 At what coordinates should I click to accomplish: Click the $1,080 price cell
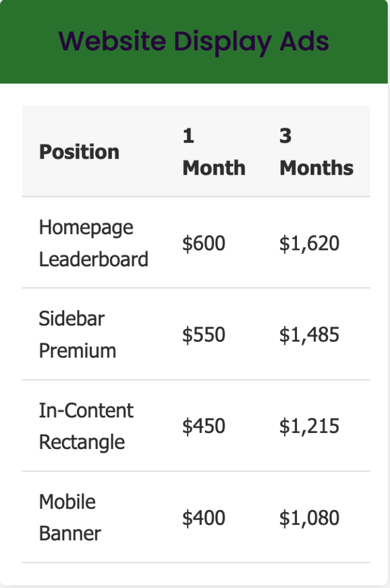click(x=309, y=518)
